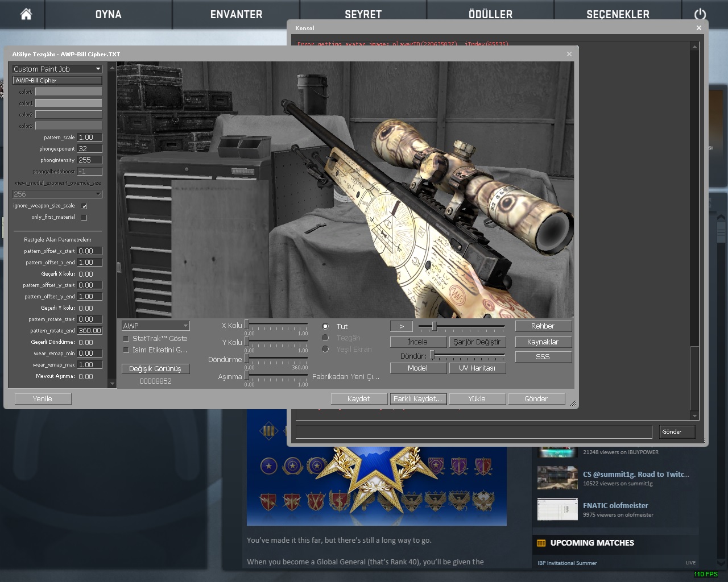728x582 pixels.
Task: Click the phongexponent value field
Action: tap(90, 148)
